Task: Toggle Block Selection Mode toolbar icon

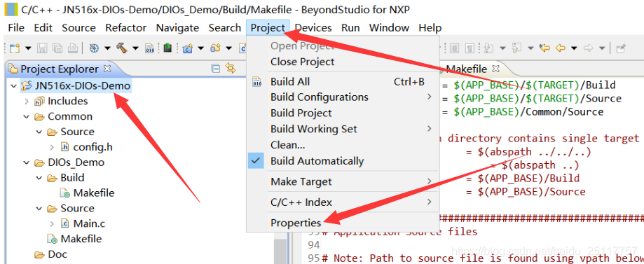Action: (454, 48)
